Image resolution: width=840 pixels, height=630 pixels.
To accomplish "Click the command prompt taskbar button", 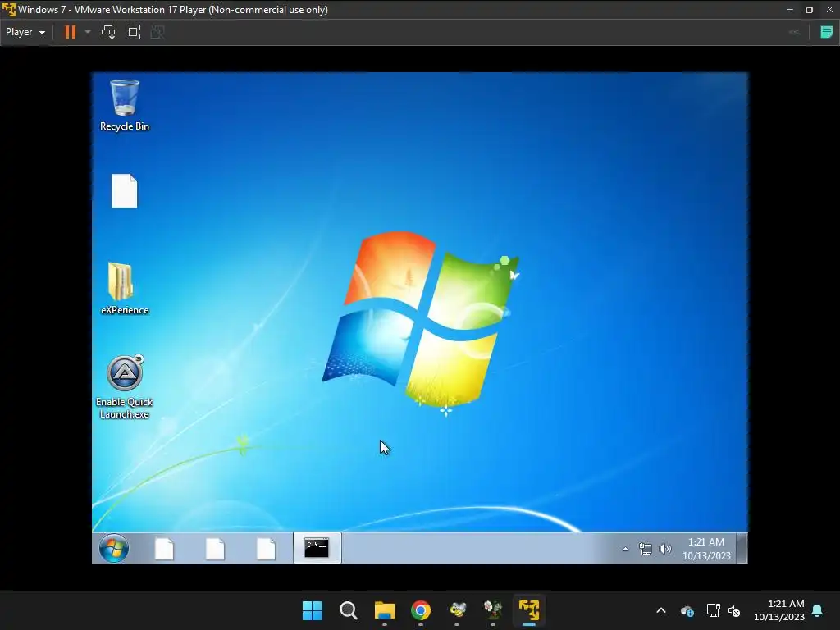I will (317, 548).
